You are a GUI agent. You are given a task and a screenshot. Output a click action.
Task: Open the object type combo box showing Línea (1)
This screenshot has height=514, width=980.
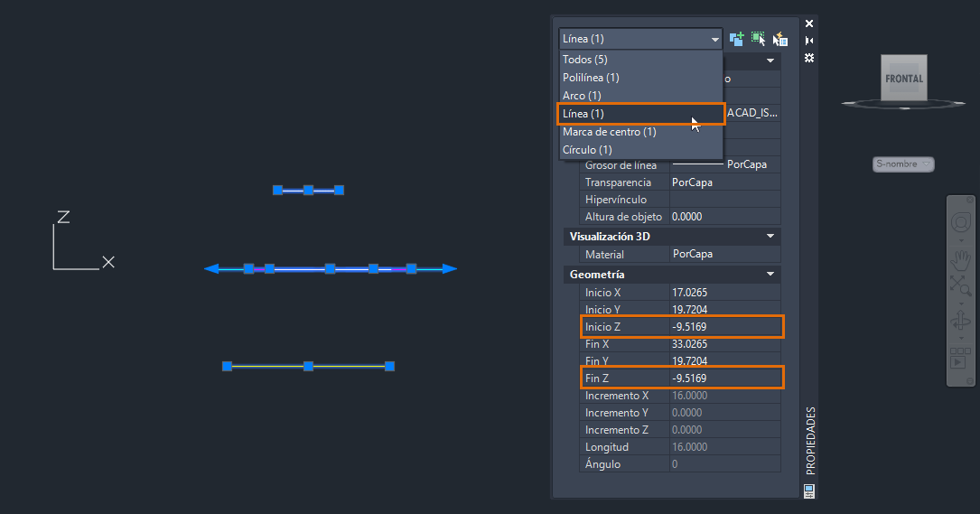(x=640, y=39)
